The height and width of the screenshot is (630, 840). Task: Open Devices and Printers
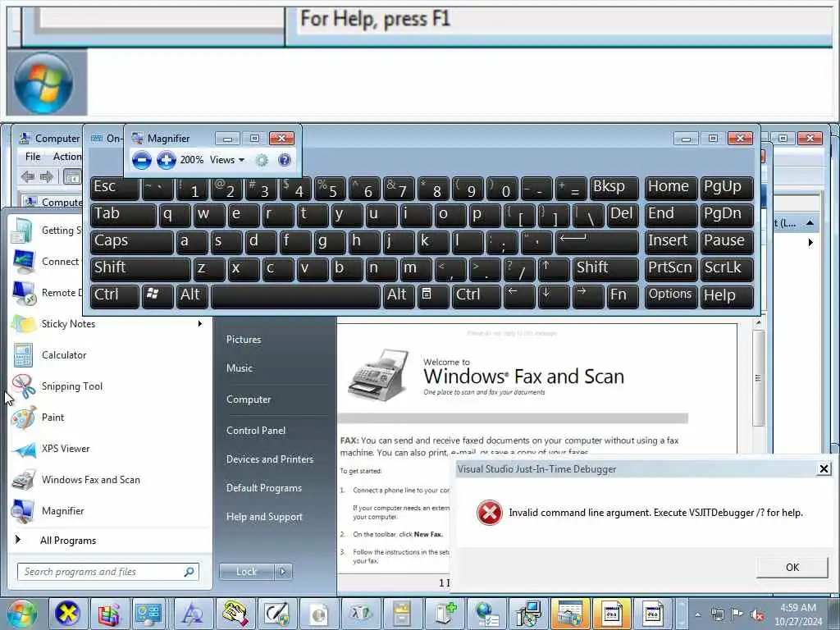click(269, 459)
